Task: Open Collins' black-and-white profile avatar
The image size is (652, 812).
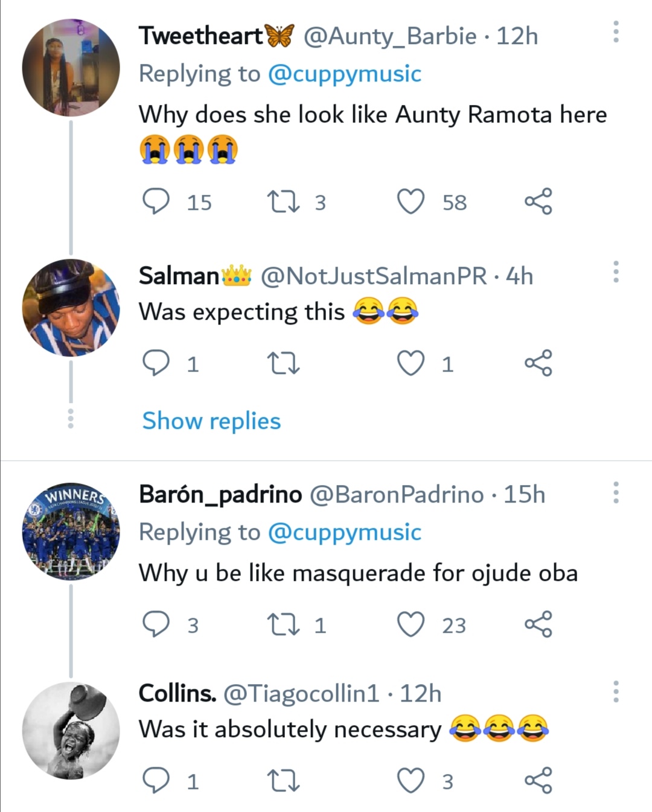Action: 71,731
